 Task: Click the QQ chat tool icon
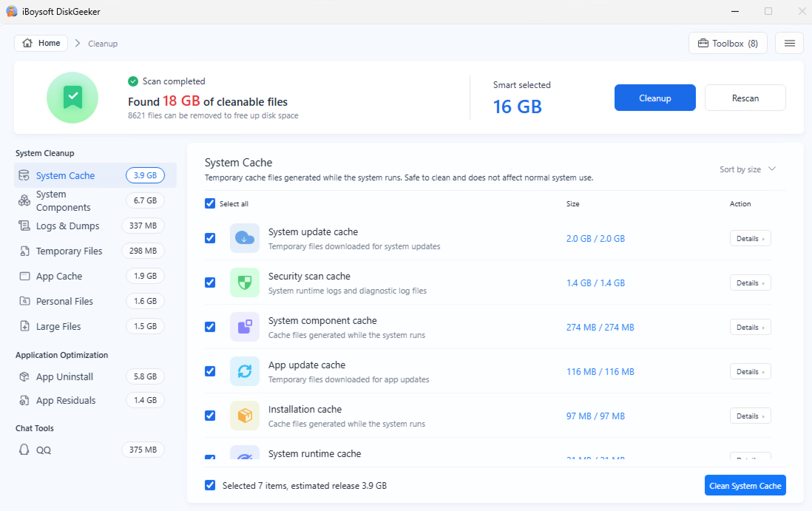(24, 450)
